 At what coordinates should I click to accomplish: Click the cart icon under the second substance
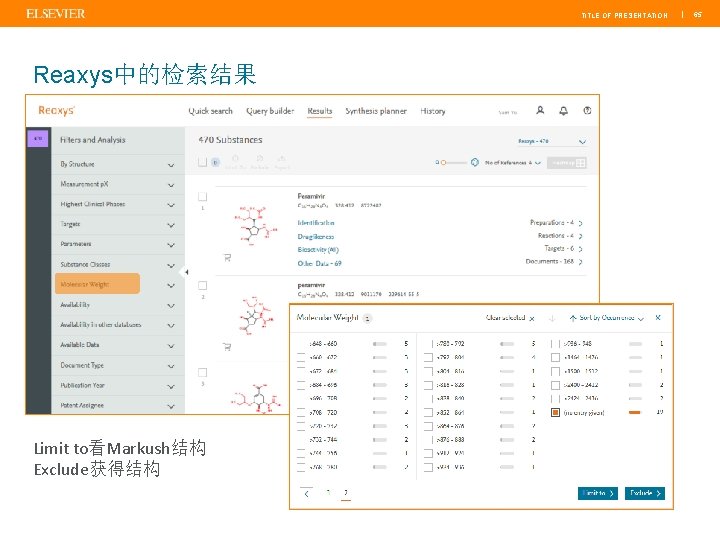pos(227,347)
